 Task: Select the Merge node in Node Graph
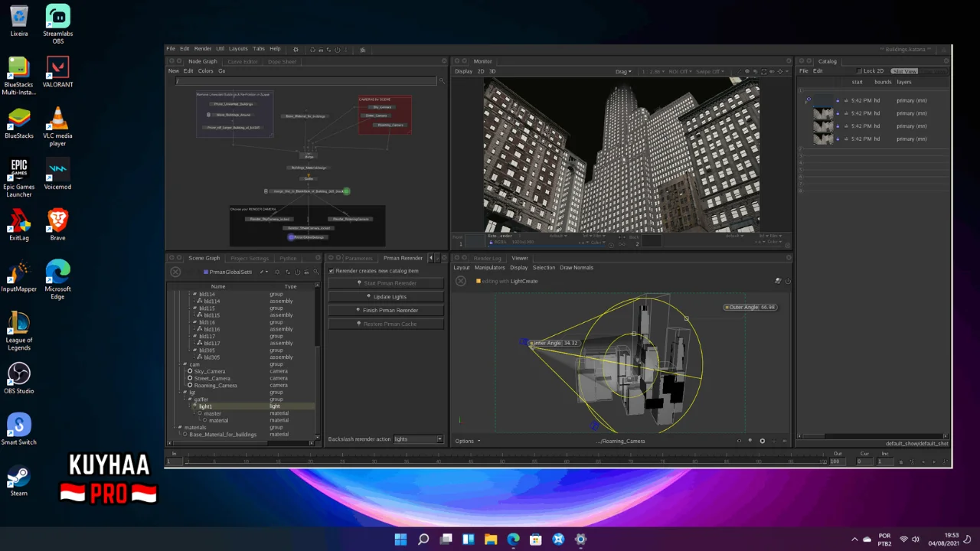point(309,156)
